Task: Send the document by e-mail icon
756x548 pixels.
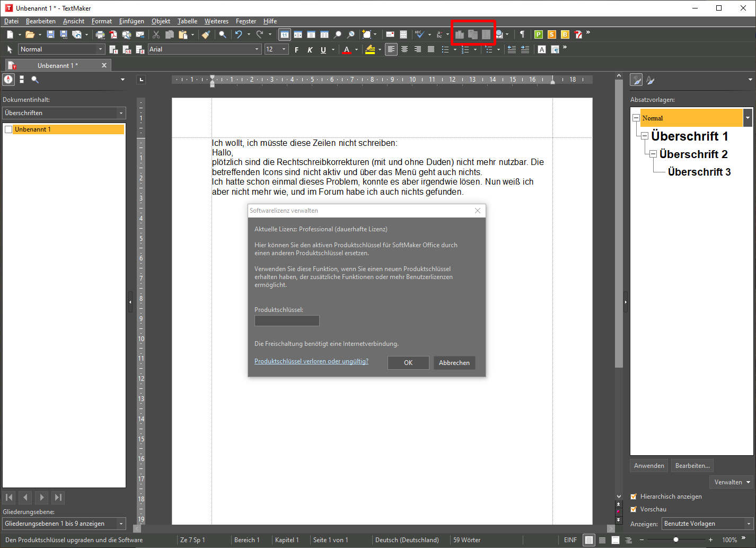Action: (x=140, y=34)
